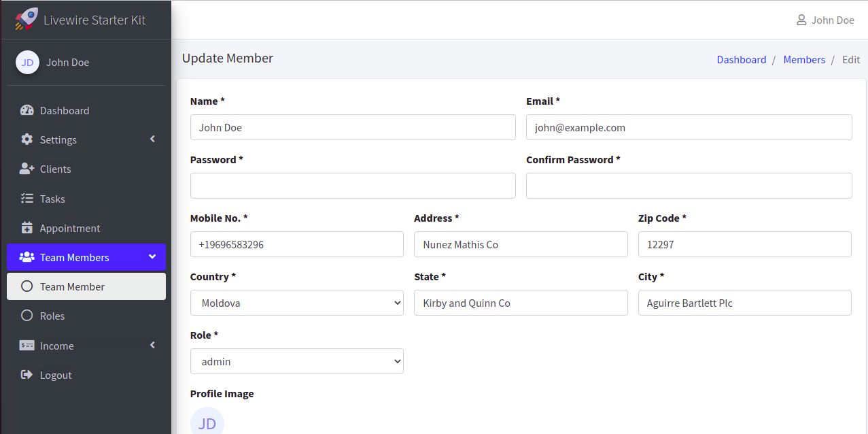Go to Dashboard breadcrumb link
Image resolution: width=868 pixels, height=434 pixels.
(x=741, y=59)
